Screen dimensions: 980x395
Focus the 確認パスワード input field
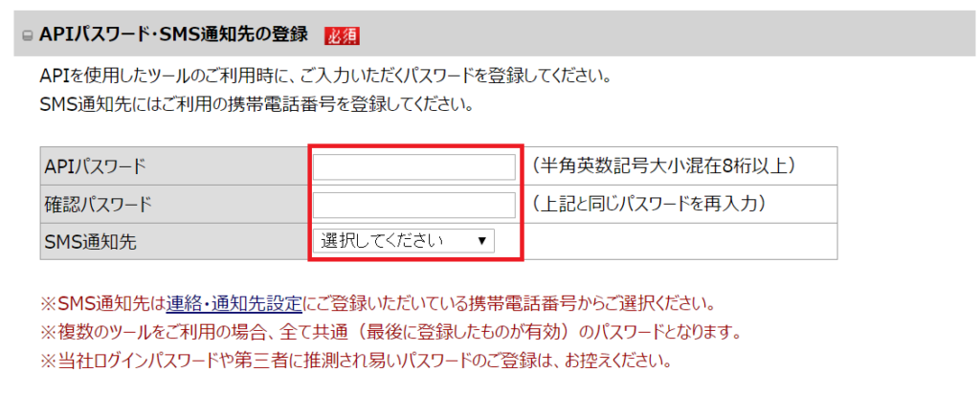tap(413, 205)
